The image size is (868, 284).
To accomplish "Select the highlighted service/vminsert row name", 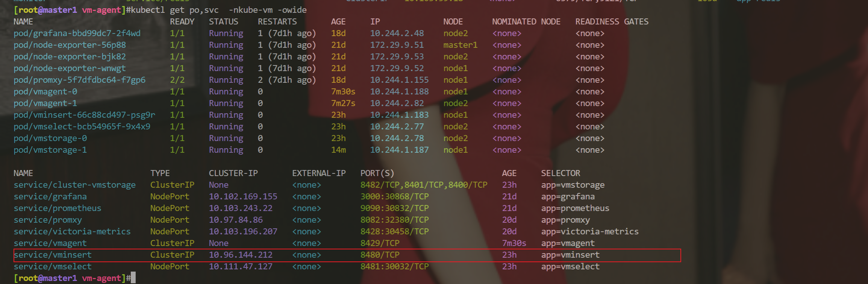I will coord(53,255).
